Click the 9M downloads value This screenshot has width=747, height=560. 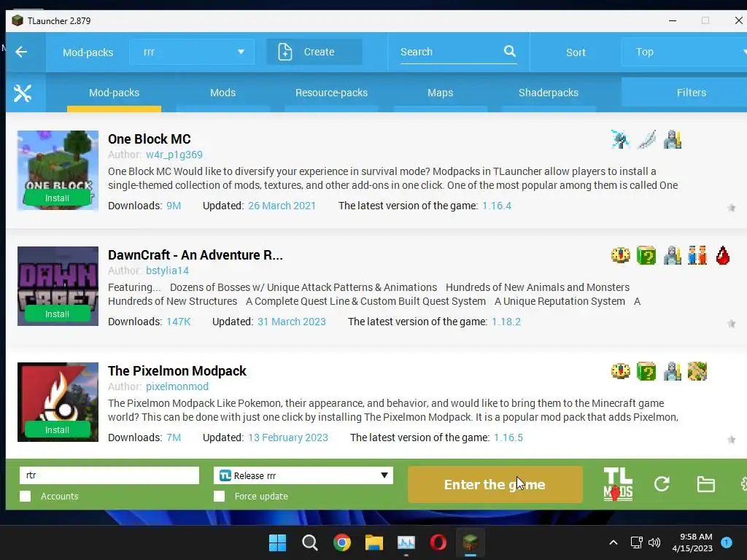pyautogui.click(x=174, y=206)
